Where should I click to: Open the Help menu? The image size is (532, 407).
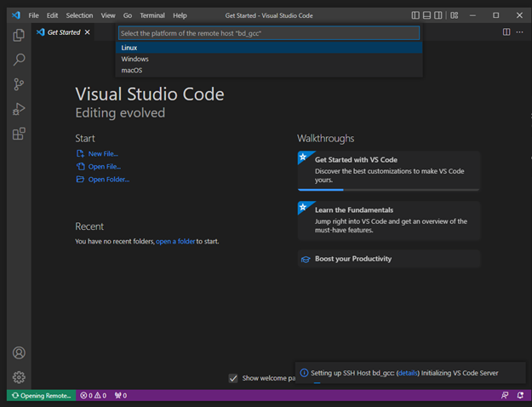pos(180,15)
